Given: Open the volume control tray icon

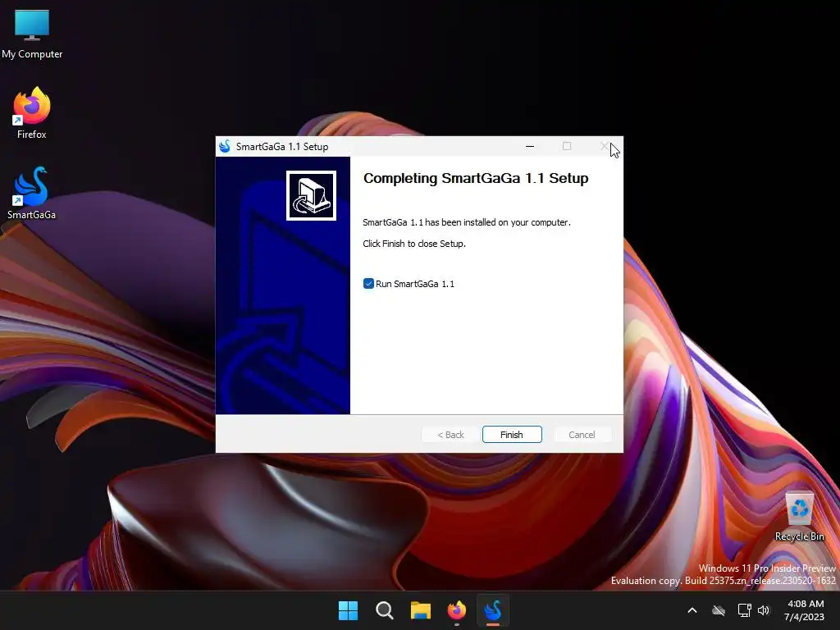Looking at the screenshot, I should pyautogui.click(x=764, y=610).
